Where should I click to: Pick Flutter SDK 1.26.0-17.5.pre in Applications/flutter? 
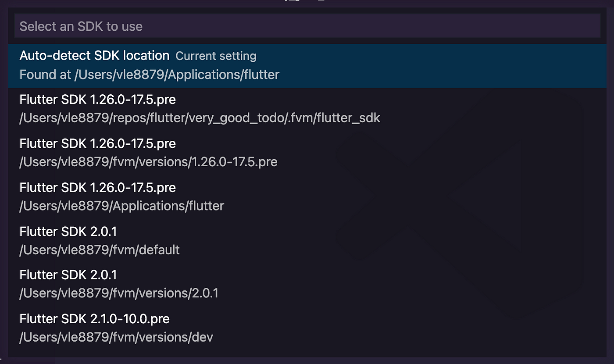coord(307,197)
